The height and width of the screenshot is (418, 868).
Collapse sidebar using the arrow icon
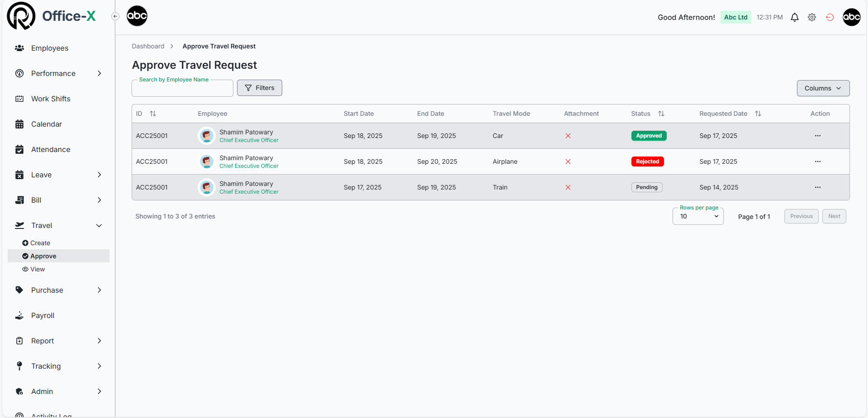[115, 16]
